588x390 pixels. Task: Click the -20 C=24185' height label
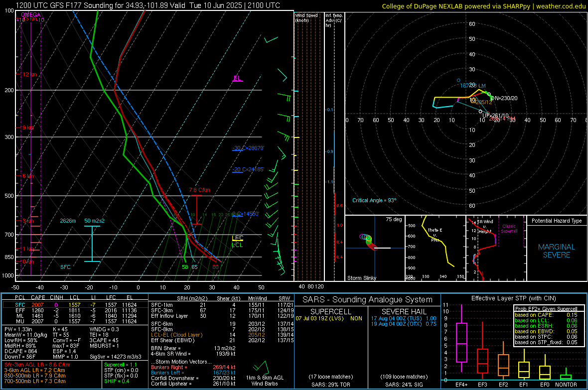point(248,169)
